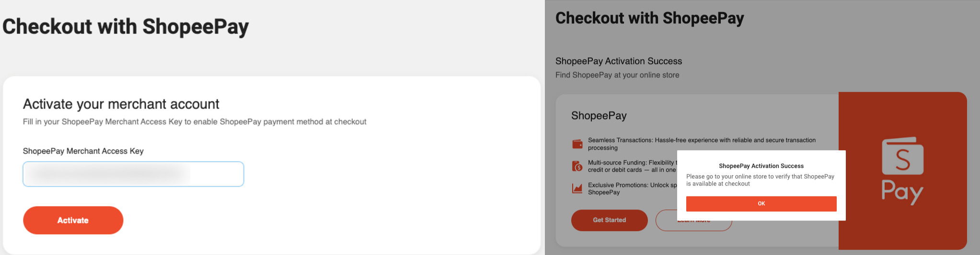Click the ShopeePay card title
The width and height of the screenshot is (980, 255).
(599, 116)
